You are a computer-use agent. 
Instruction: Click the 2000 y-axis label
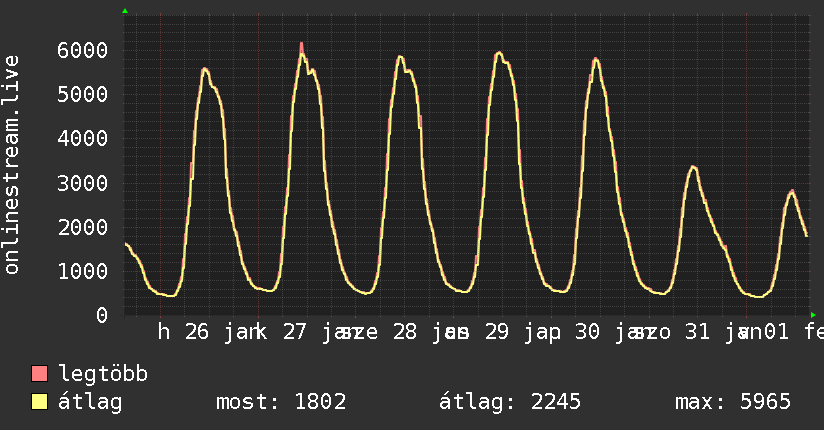(x=83, y=227)
